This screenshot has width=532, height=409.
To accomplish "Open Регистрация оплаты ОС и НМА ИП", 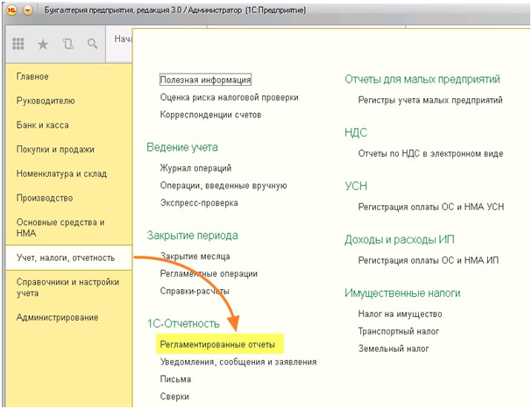I will point(429,260).
